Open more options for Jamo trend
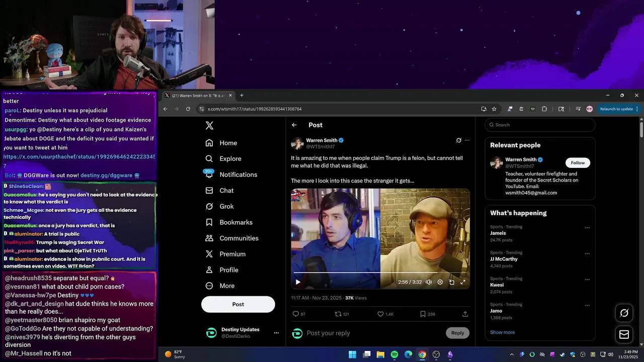Viewport: 644px width, 362px height. (x=587, y=306)
